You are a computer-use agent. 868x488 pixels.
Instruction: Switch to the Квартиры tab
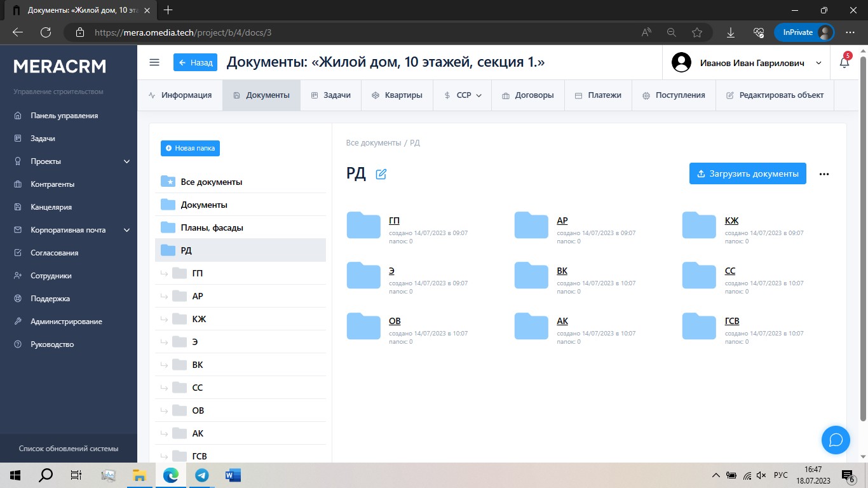coord(397,95)
